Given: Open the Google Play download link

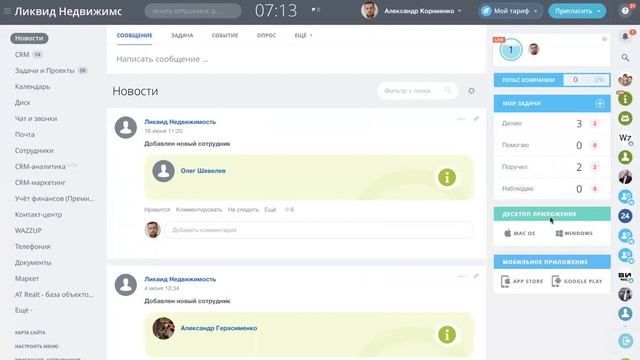Looking at the screenshot, I should click(577, 281).
